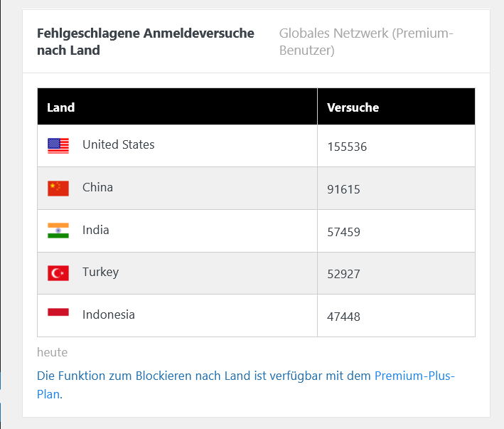
Task: Click the Indonesia flag icon
Action: pos(58,312)
